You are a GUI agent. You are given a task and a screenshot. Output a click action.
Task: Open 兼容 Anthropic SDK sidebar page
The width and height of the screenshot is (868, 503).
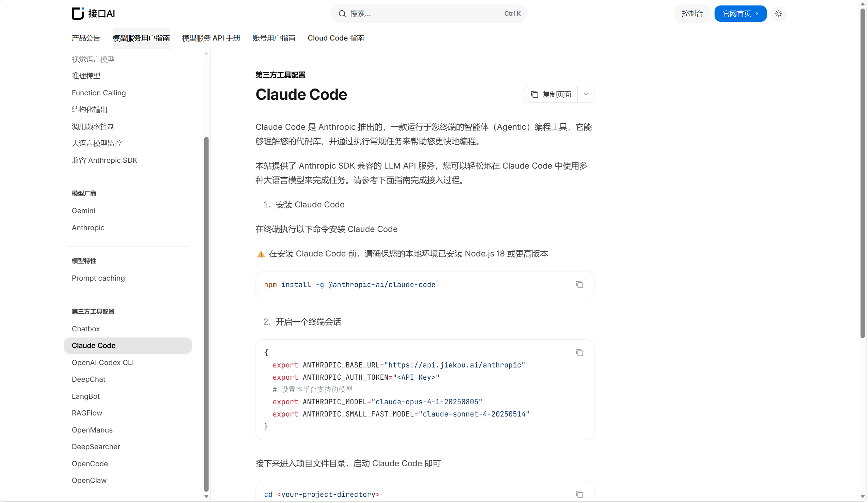[105, 160]
